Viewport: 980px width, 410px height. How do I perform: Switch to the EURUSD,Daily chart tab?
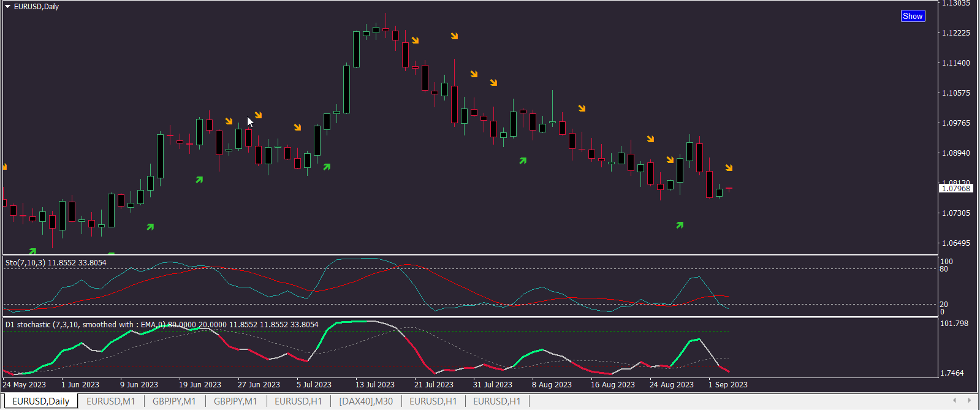point(41,401)
